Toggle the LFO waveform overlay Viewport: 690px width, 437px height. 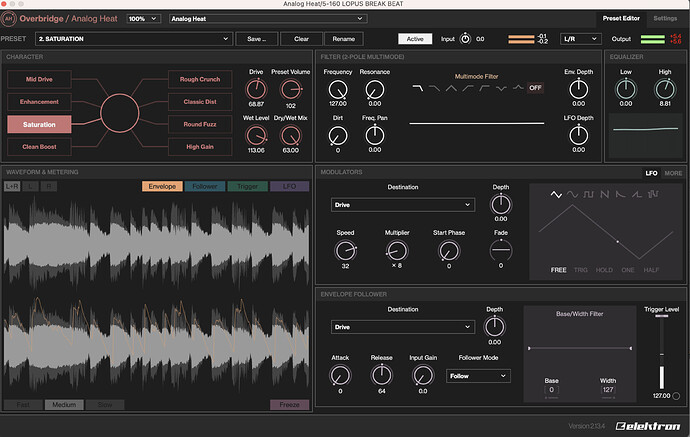pos(290,186)
